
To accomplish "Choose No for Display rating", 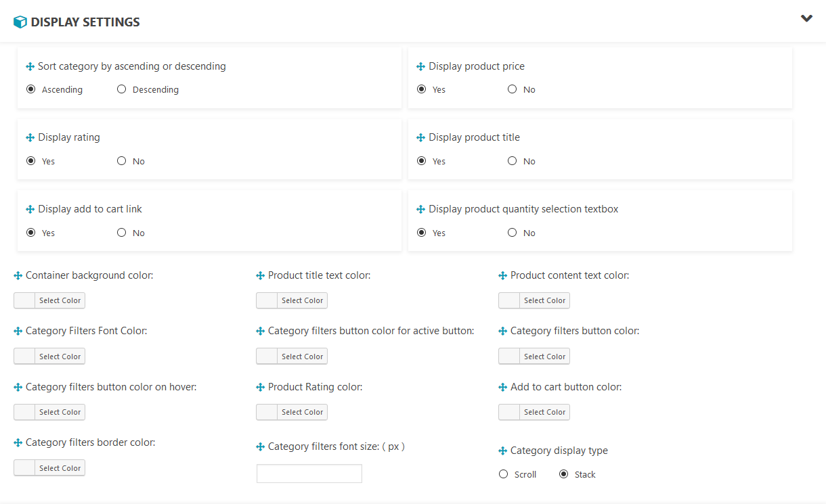I will [122, 161].
